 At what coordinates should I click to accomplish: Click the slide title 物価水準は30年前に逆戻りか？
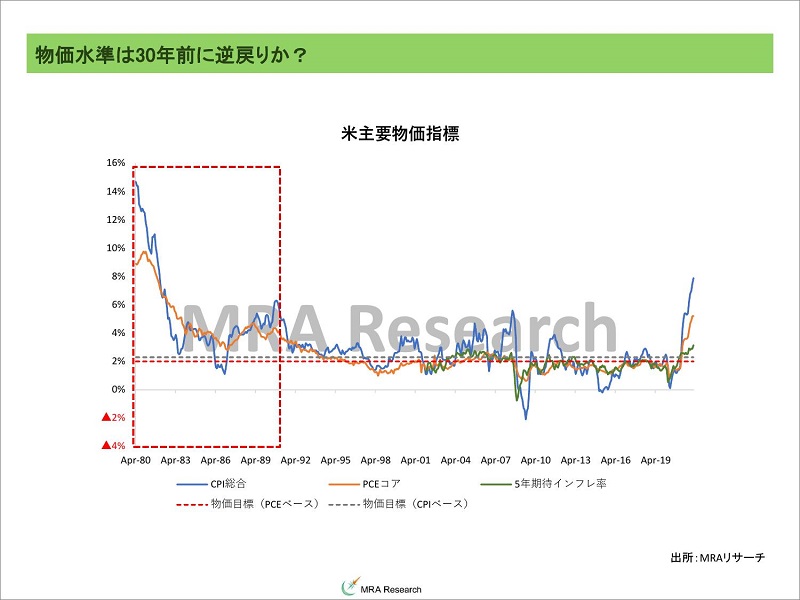tap(170, 55)
